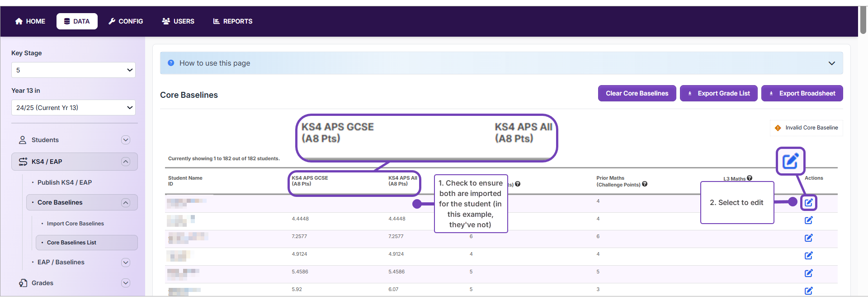868x301 pixels.
Task: Click the Invalid Core Baseline warning icon
Action: (x=778, y=128)
